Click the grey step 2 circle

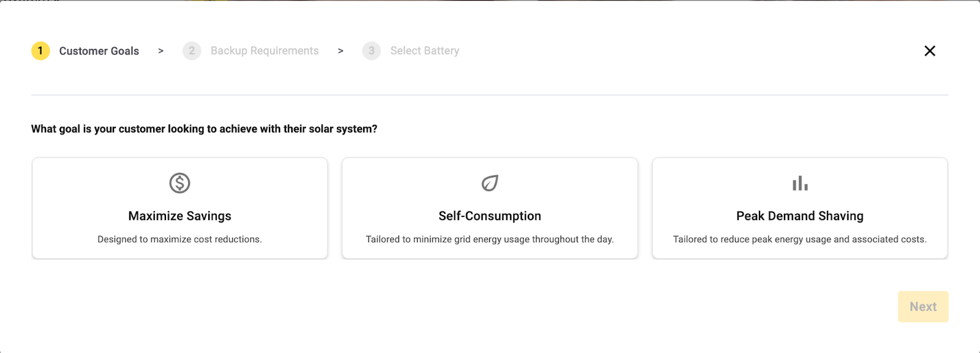[x=192, y=51]
